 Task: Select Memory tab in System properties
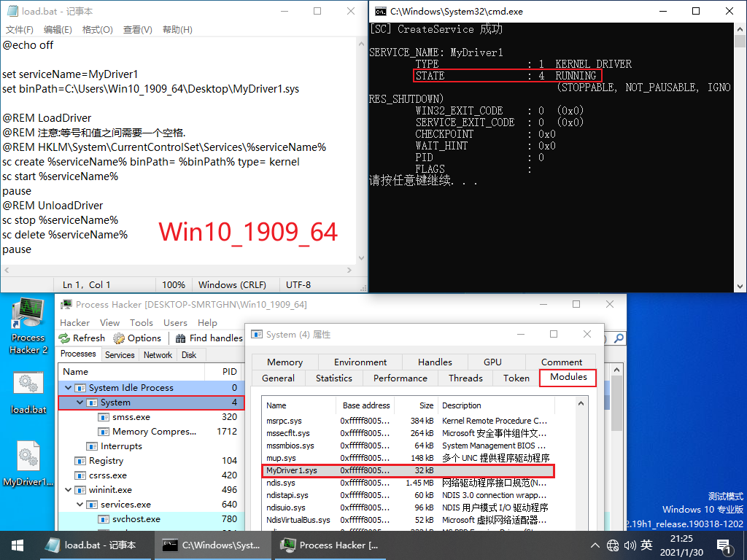(285, 362)
